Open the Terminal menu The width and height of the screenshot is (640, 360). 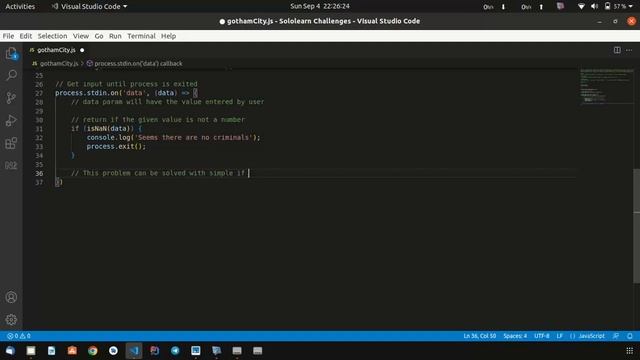(141, 36)
